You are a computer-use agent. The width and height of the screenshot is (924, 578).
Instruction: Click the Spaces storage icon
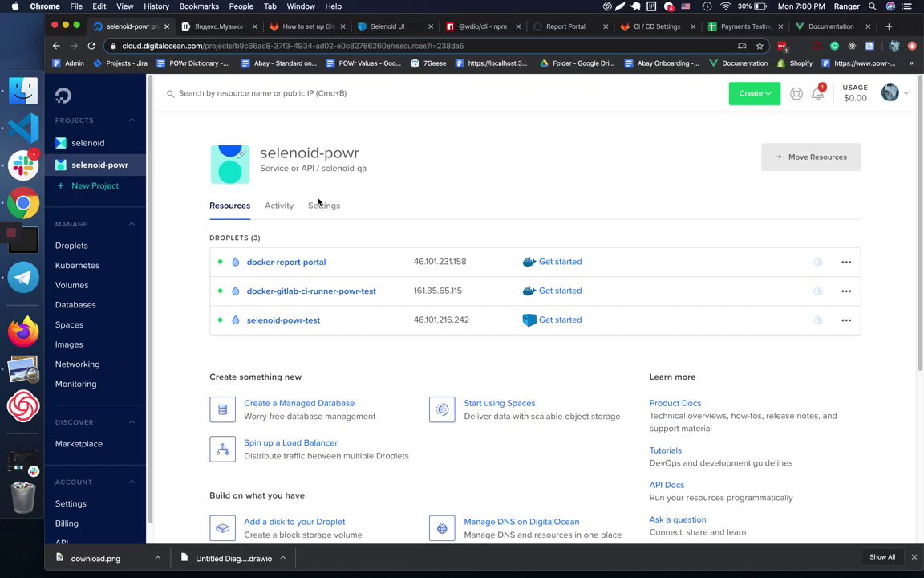442,409
